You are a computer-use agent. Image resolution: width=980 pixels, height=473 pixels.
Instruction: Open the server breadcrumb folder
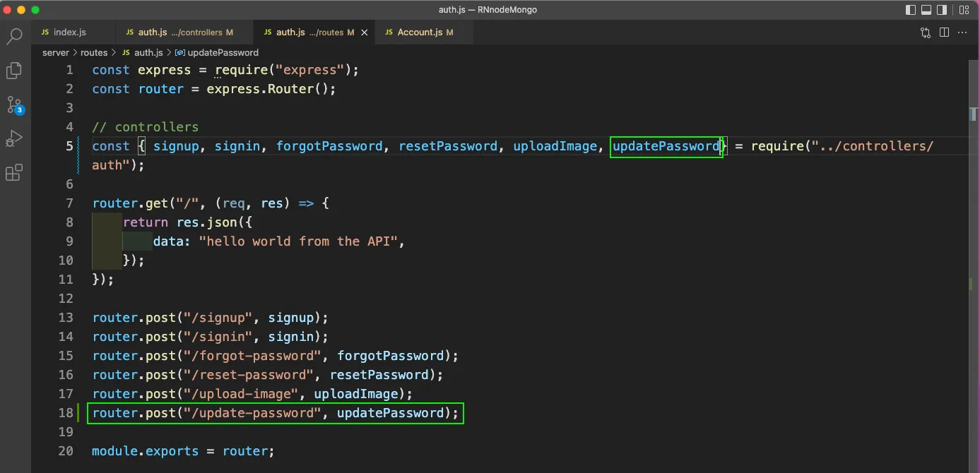[x=56, y=53]
